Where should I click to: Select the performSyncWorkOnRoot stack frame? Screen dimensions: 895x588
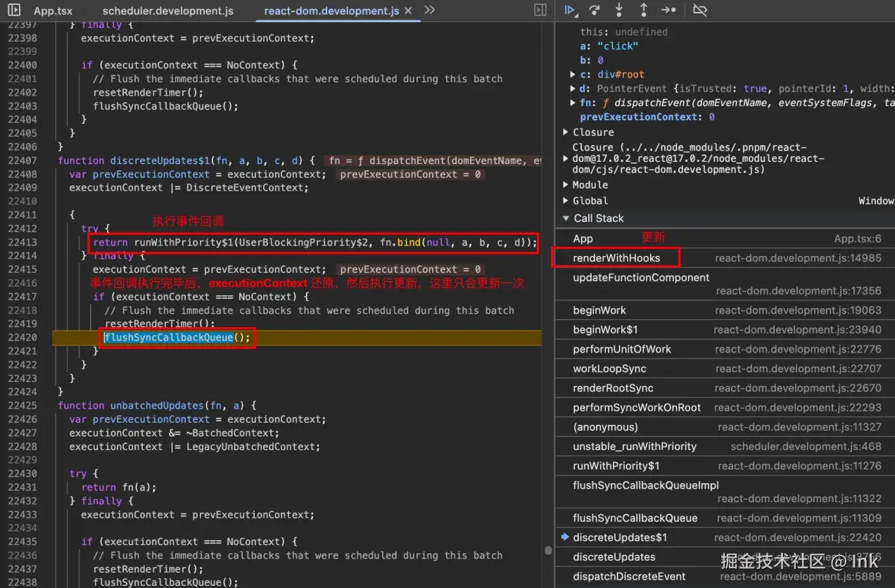tap(725, 407)
